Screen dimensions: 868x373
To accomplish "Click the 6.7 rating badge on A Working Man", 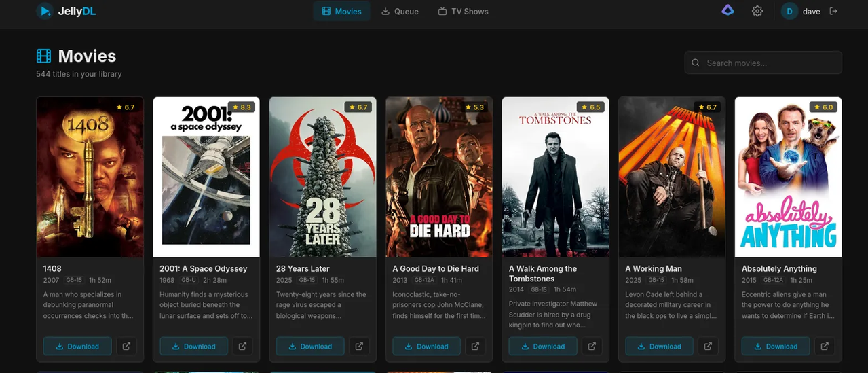I will click(x=707, y=107).
